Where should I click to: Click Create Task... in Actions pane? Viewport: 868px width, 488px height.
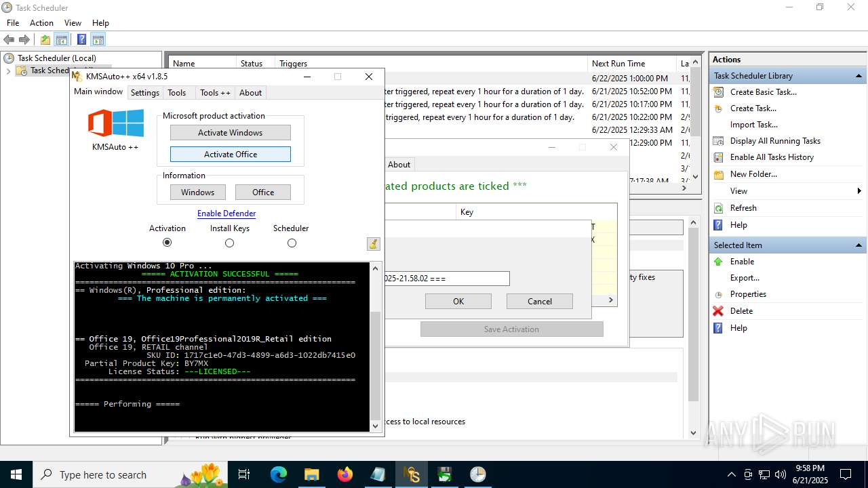point(753,108)
